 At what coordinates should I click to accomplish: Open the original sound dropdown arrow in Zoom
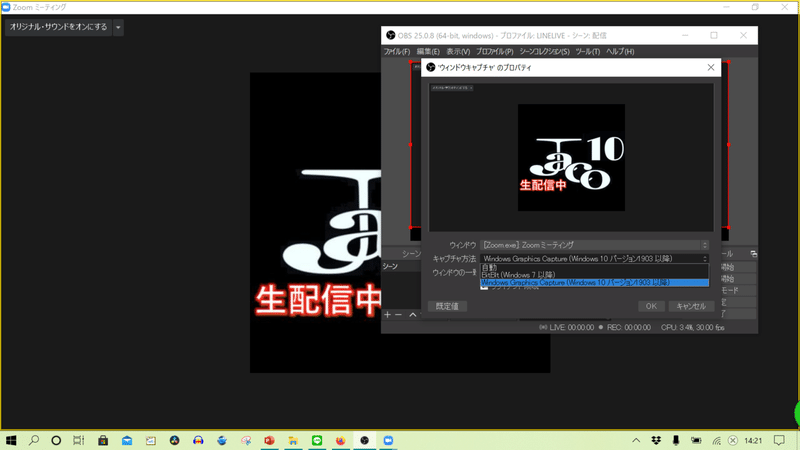click(x=118, y=27)
